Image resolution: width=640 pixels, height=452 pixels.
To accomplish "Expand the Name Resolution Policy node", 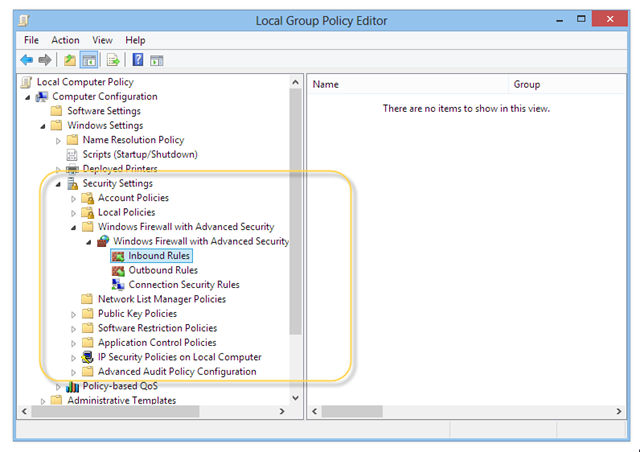I will tap(58, 141).
